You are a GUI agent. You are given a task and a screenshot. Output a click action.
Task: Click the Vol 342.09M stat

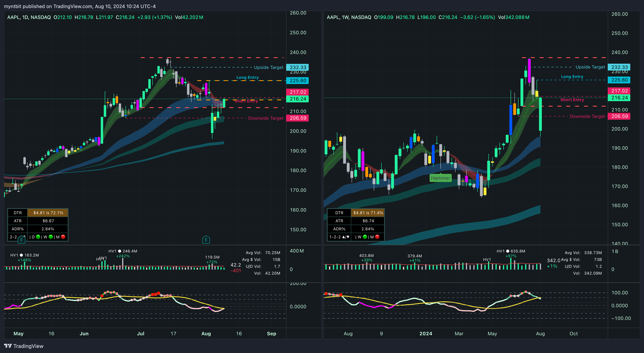[587, 273]
